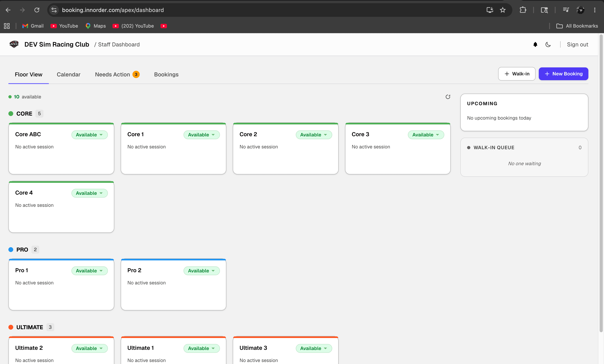This screenshot has width=604, height=364.
Task: Open Core ABC Available status dropdown
Action: (x=89, y=135)
